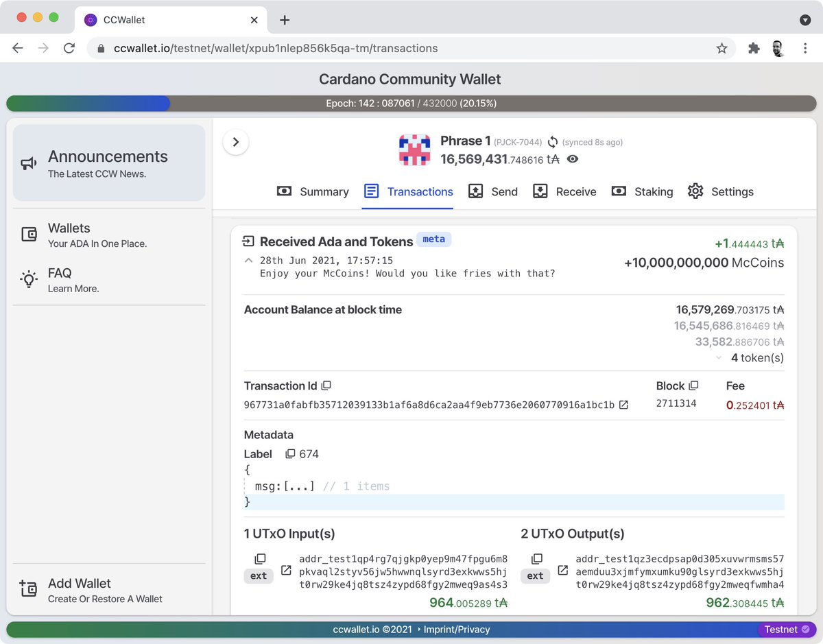Viewport: 823px width, 644px height.
Task: Click the sync refresh icon
Action: pyautogui.click(x=553, y=142)
